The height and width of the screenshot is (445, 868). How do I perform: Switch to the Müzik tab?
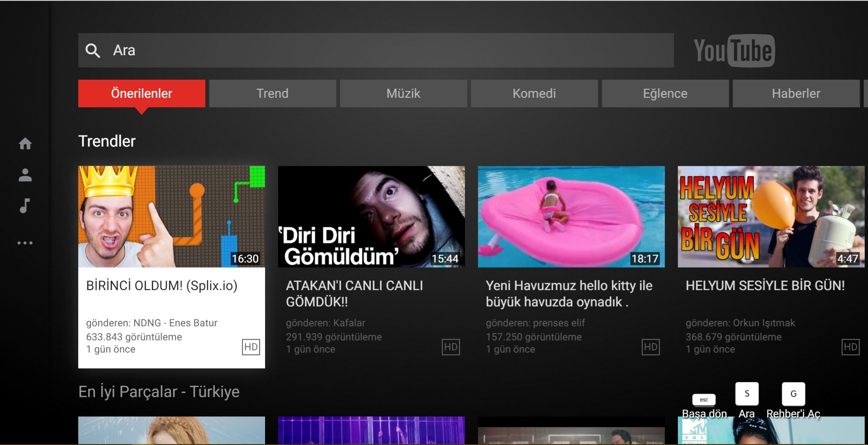(403, 94)
